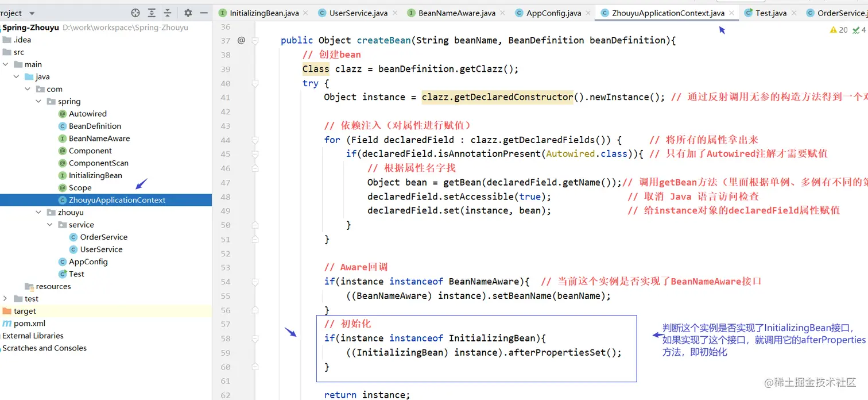Close the Test.java tab

point(793,13)
